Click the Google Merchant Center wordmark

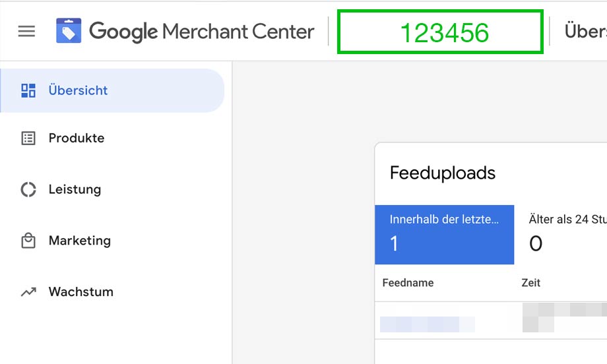(x=201, y=31)
